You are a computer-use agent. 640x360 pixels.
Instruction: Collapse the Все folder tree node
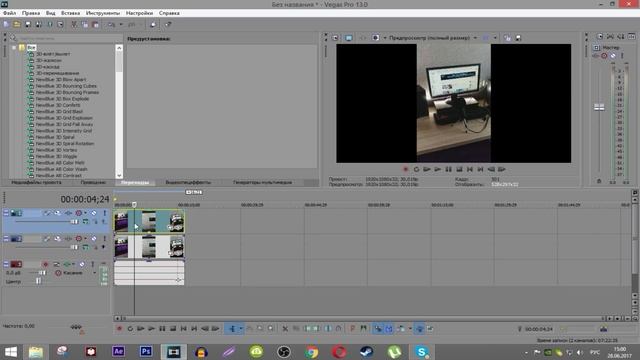tap(14, 47)
